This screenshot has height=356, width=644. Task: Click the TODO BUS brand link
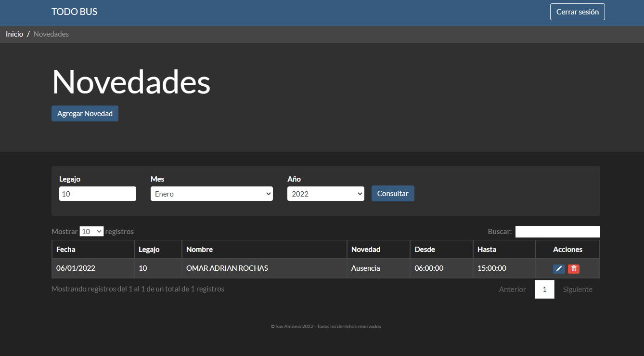(x=74, y=12)
